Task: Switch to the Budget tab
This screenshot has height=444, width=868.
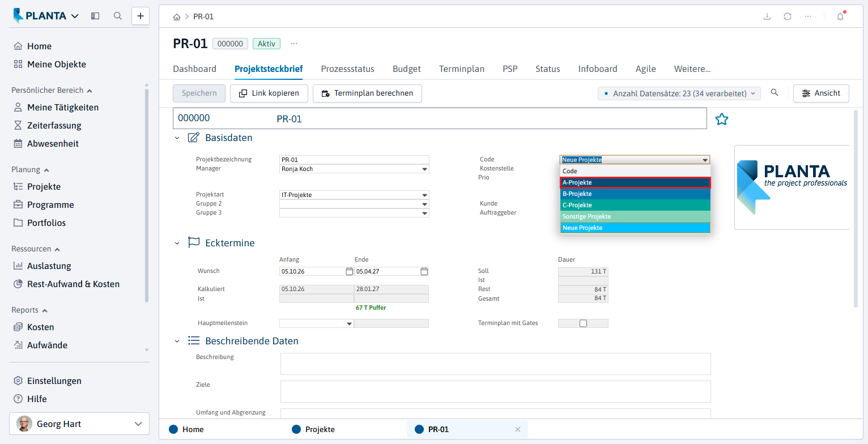Action: (407, 69)
